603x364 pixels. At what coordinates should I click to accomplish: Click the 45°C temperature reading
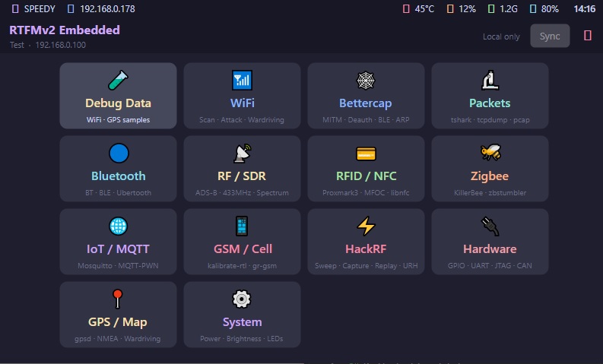(424, 9)
